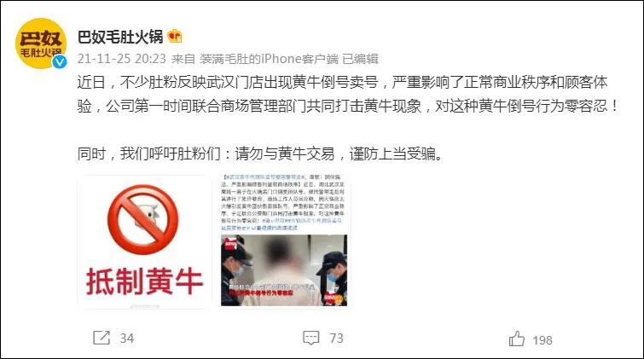The image size is (644, 359).
Task: Click the repost count 34
Action: pos(127,338)
